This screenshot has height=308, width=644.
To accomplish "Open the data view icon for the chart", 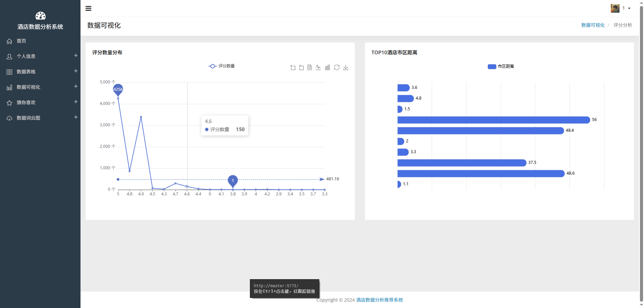I will click(310, 68).
